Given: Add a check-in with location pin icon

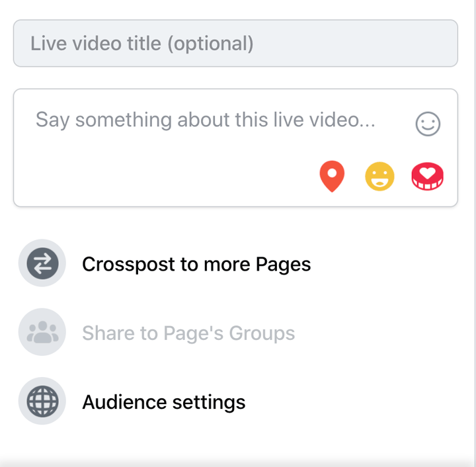Looking at the screenshot, I should pos(332,177).
